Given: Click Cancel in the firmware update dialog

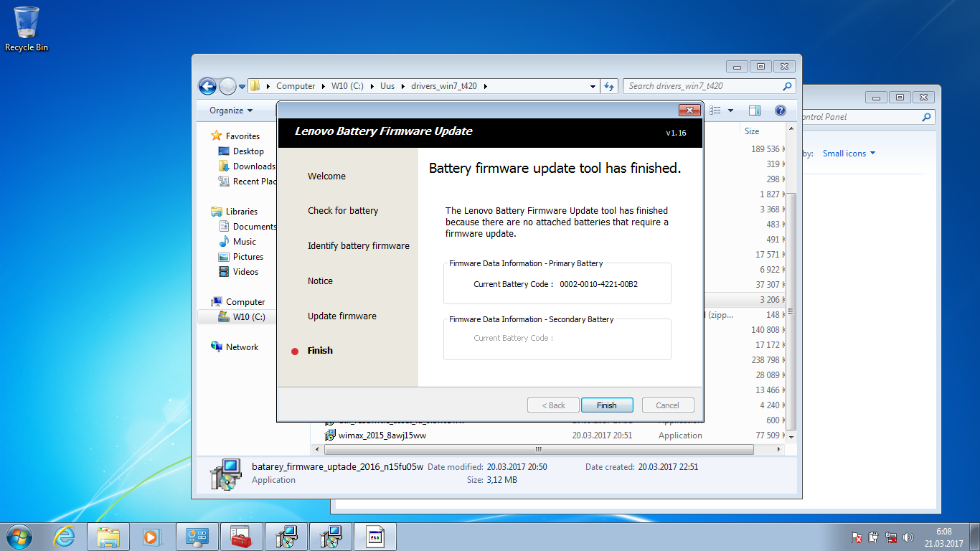Looking at the screenshot, I should [x=668, y=405].
